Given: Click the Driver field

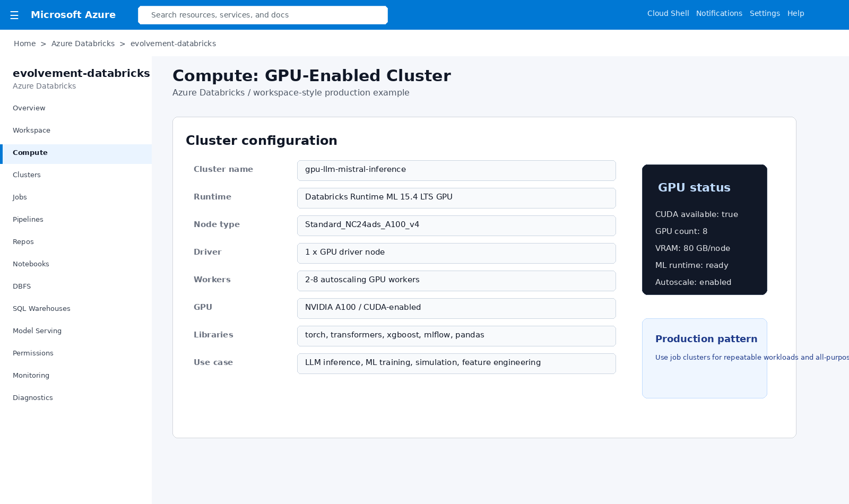Looking at the screenshot, I should tap(456, 253).
